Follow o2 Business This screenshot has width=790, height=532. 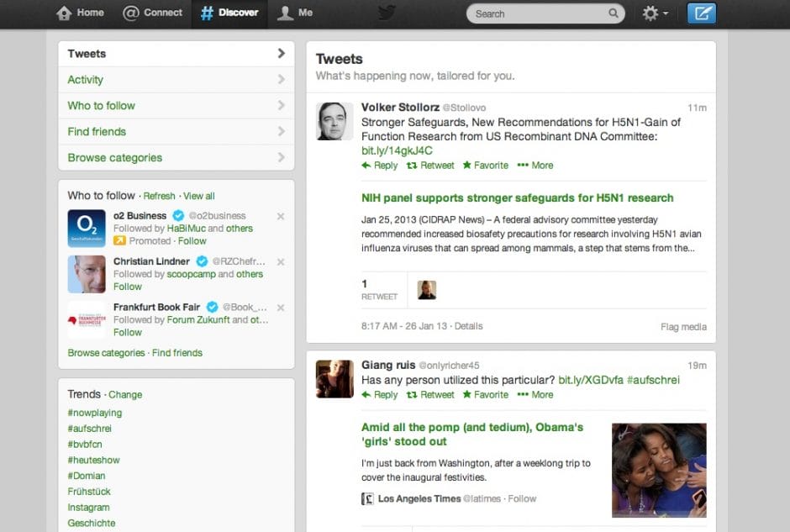[x=192, y=240]
